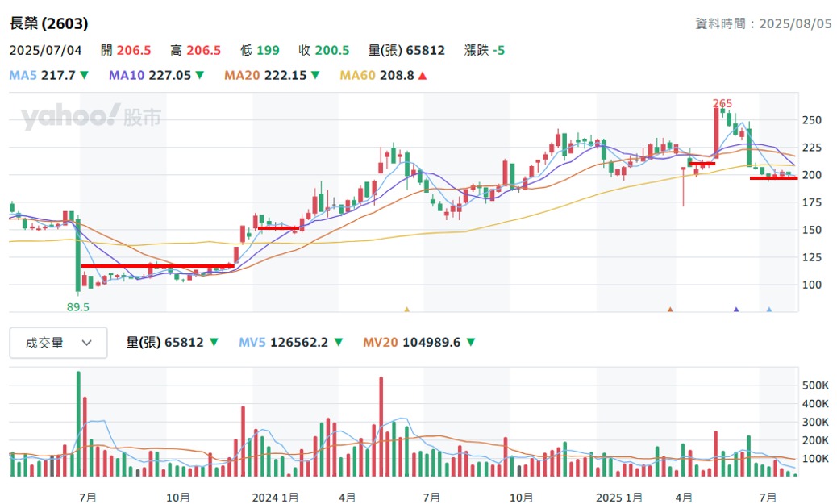Click the MA10 legend label
Image resolution: width=837 pixels, height=504 pixels.
click(127, 75)
